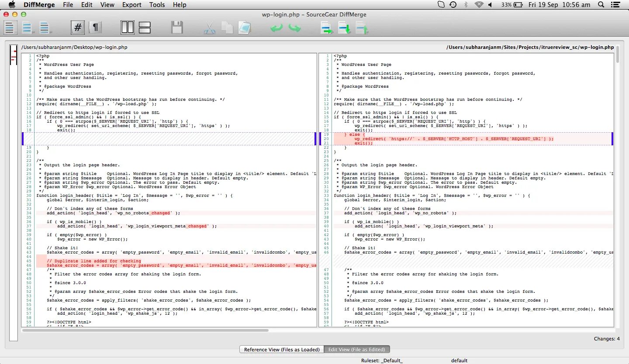Image resolution: width=629 pixels, height=364 pixels.
Task: Open the differences with context display dropdown
Action: coord(45,27)
